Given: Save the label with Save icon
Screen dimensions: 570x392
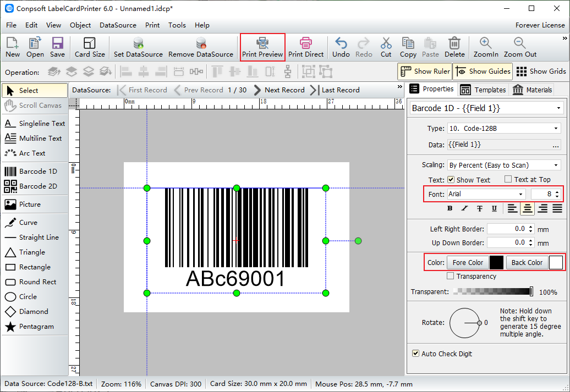Looking at the screenshot, I should 57,47.
